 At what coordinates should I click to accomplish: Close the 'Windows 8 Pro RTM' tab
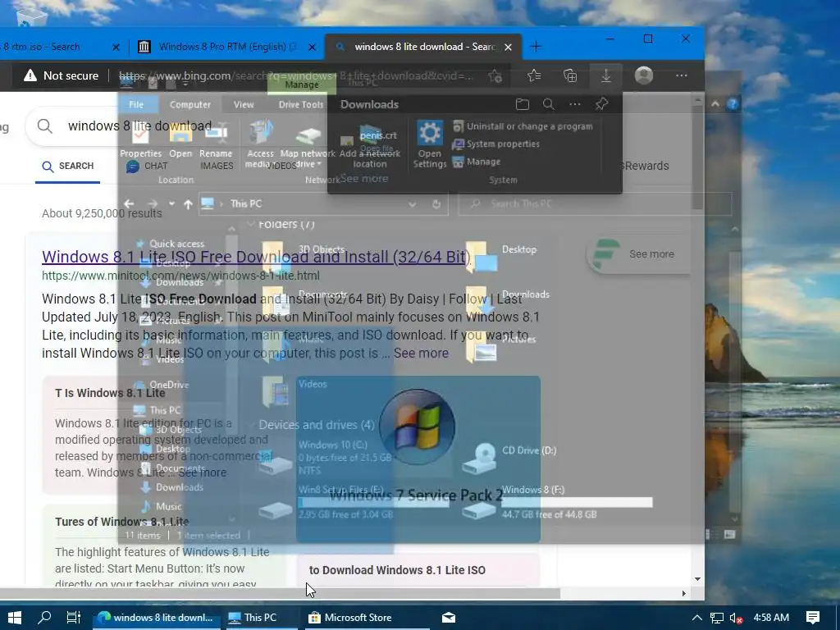pyautogui.click(x=313, y=47)
